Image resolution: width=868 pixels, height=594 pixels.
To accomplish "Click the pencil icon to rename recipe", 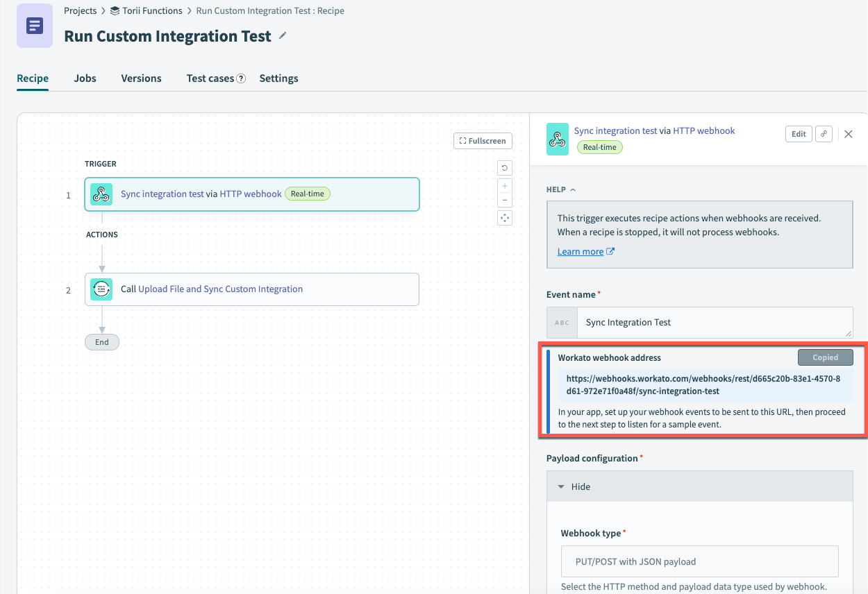I will coord(283,36).
